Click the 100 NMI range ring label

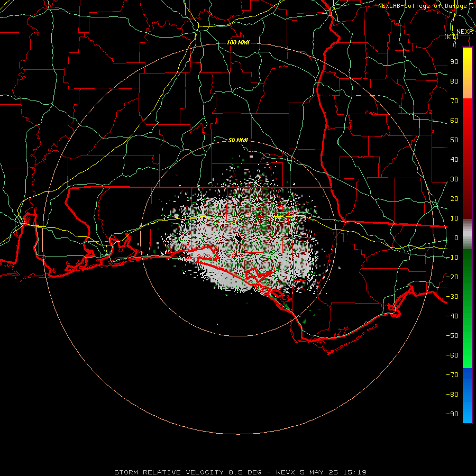pyautogui.click(x=238, y=42)
